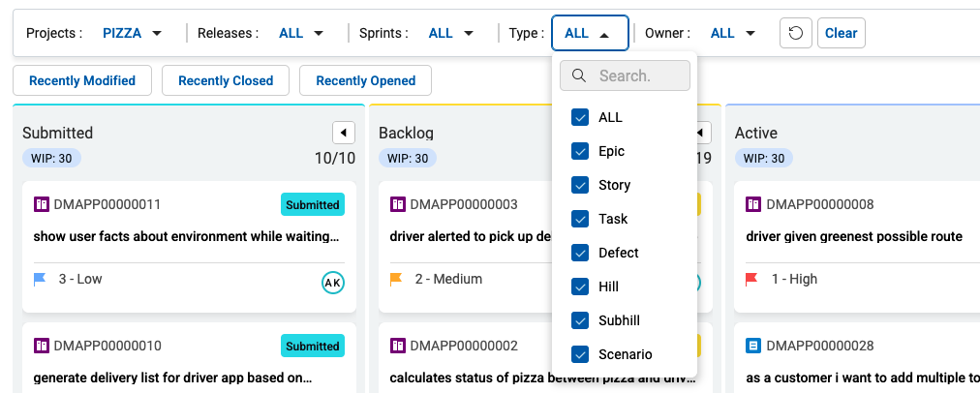Click the type Search input field

tap(625, 76)
